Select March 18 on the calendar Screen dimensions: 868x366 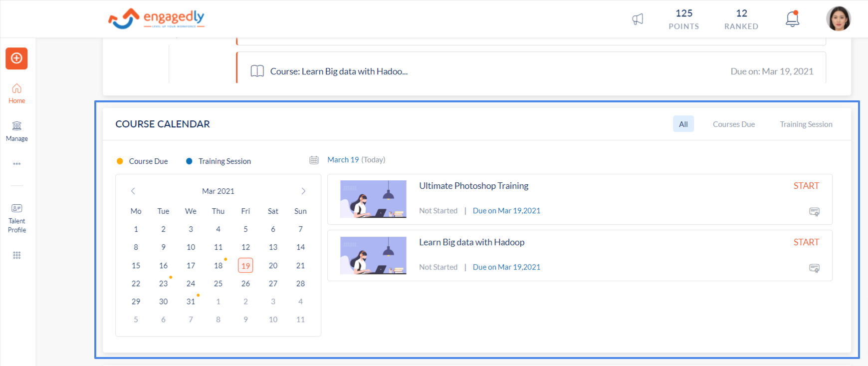click(x=218, y=266)
